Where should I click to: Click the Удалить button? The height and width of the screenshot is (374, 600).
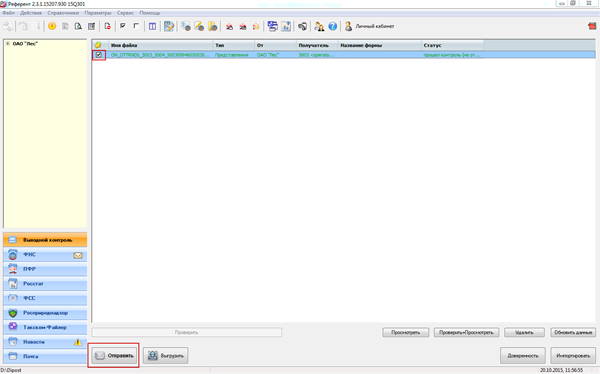(x=524, y=332)
